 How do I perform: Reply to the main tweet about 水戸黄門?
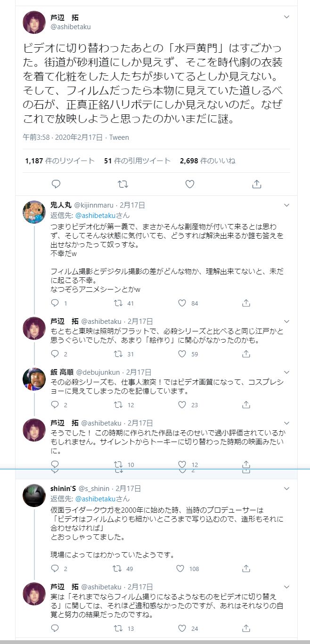pos(56,184)
